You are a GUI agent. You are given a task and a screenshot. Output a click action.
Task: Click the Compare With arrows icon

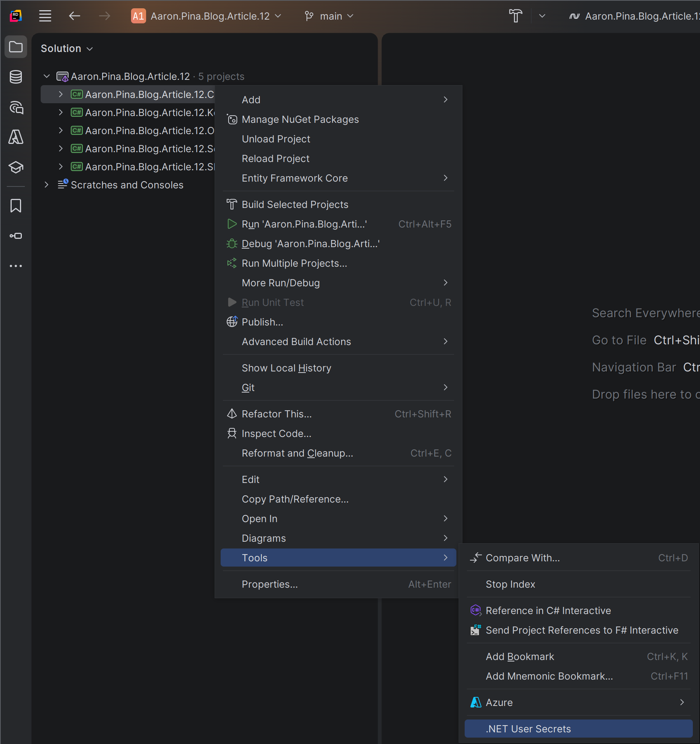pyautogui.click(x=476, y=558)
